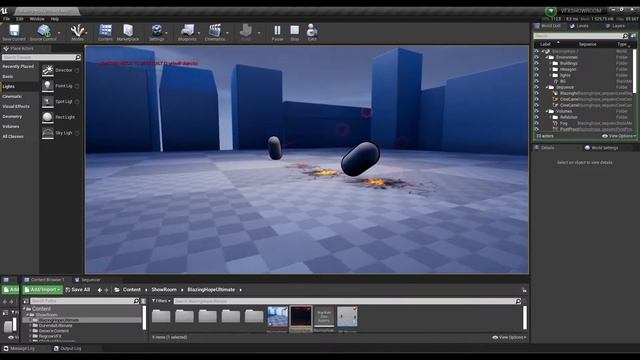Image resolution: width=640 pixels, height=360 pixels.
Task: Open the File menu
Action: 7,19
